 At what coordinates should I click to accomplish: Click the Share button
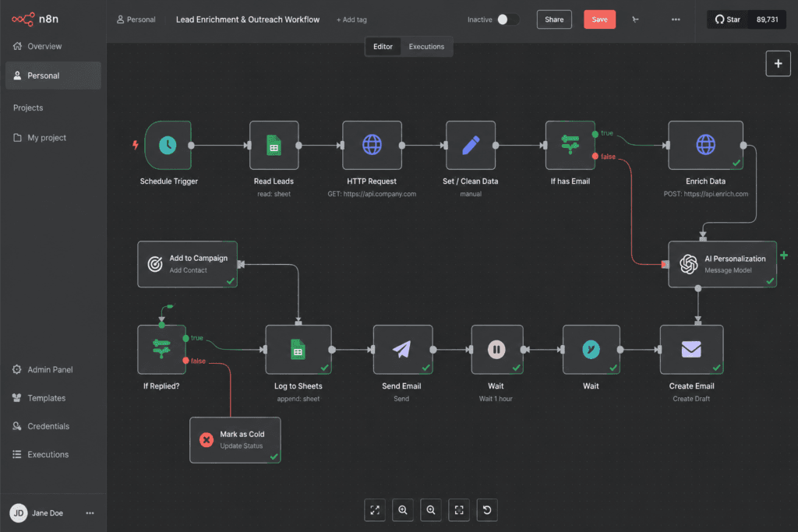(x=554, y=19)
